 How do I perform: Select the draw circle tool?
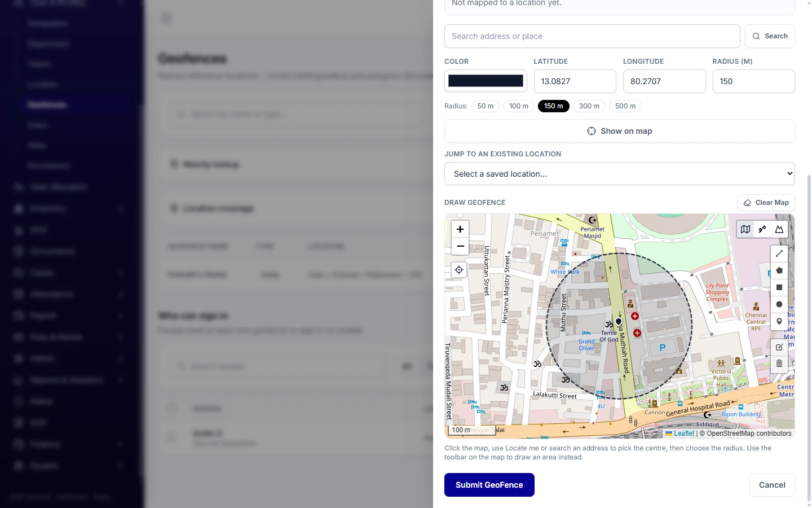(x=779, y=304)
